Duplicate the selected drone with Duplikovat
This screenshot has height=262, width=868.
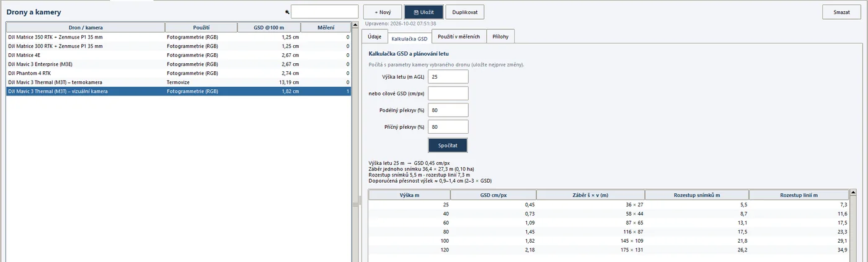coord(465,12)
